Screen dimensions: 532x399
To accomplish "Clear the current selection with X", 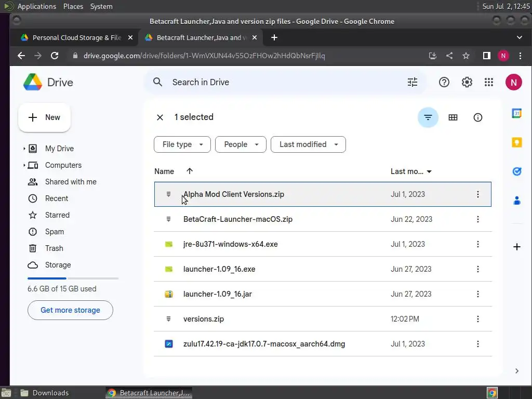I will click(160, 117).
